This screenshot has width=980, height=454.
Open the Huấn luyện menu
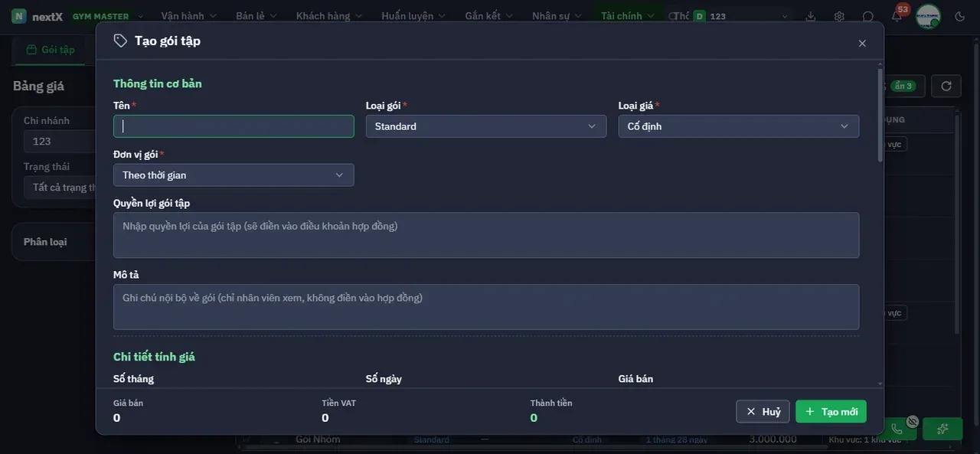tap(413, 16)
